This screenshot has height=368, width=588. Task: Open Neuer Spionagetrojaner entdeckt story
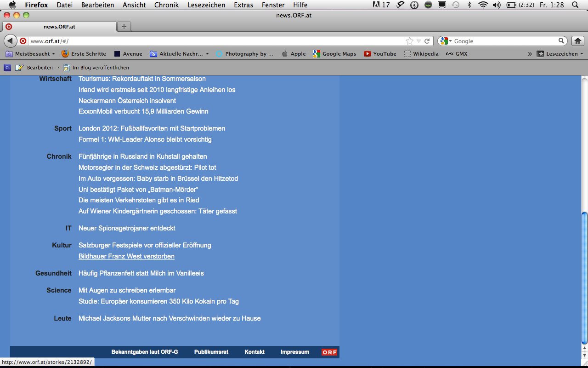pyautogui.click(x=127, y=228)
